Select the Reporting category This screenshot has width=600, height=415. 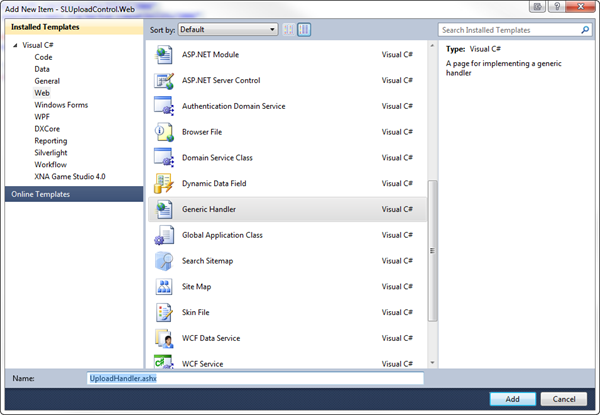coord(51,141)
